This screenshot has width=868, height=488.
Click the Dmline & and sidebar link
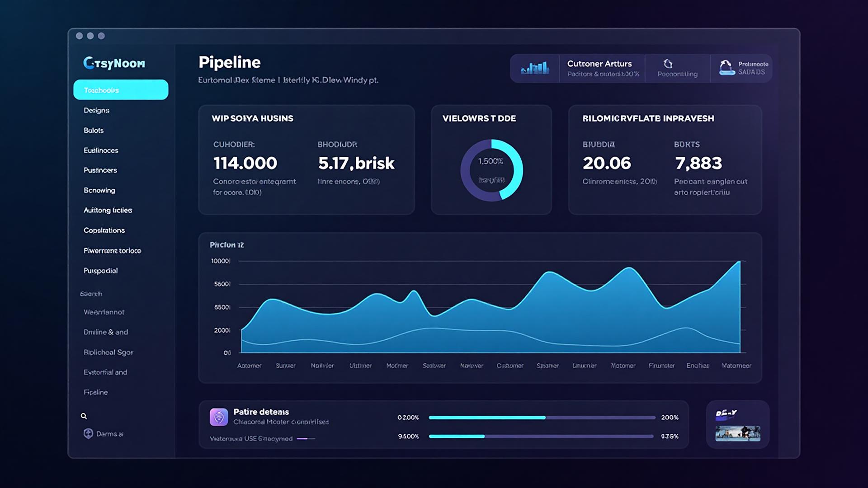(105, 332)
